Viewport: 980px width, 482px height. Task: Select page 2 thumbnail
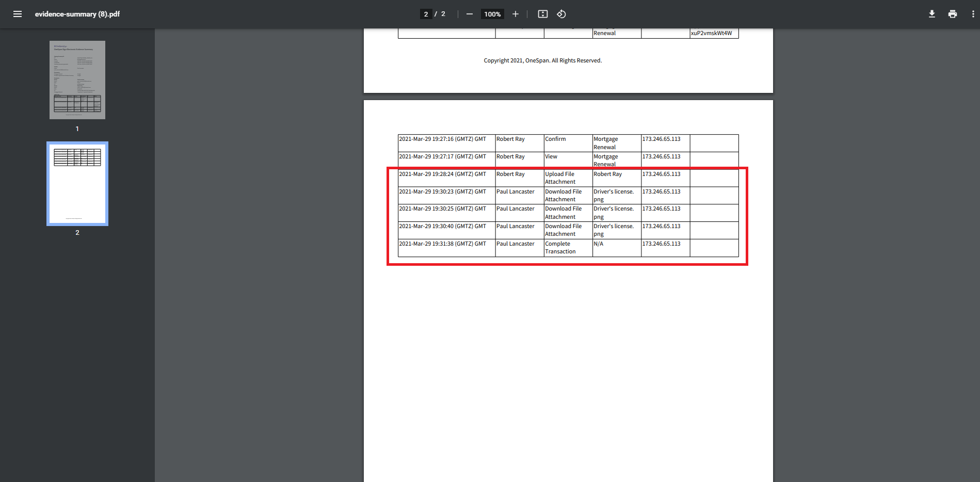(x=77, y=184)
